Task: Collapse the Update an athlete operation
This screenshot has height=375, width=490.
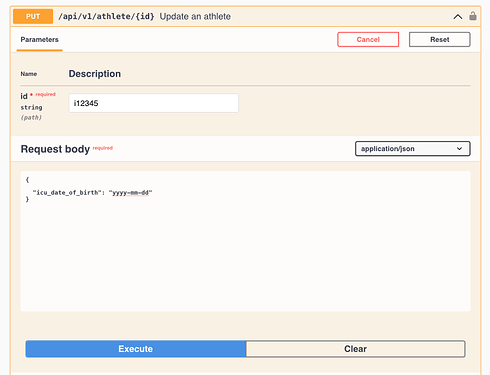Action: click(x=458, y=16)
